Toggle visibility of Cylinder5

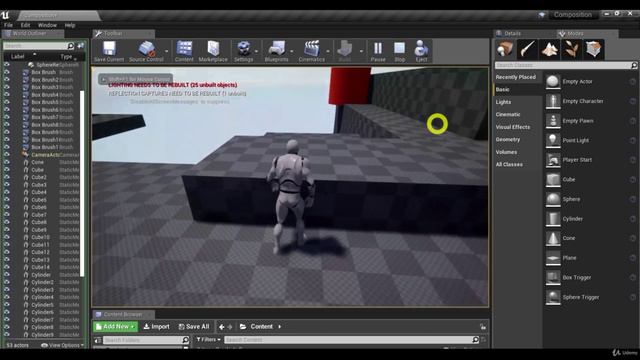point(7,305)
